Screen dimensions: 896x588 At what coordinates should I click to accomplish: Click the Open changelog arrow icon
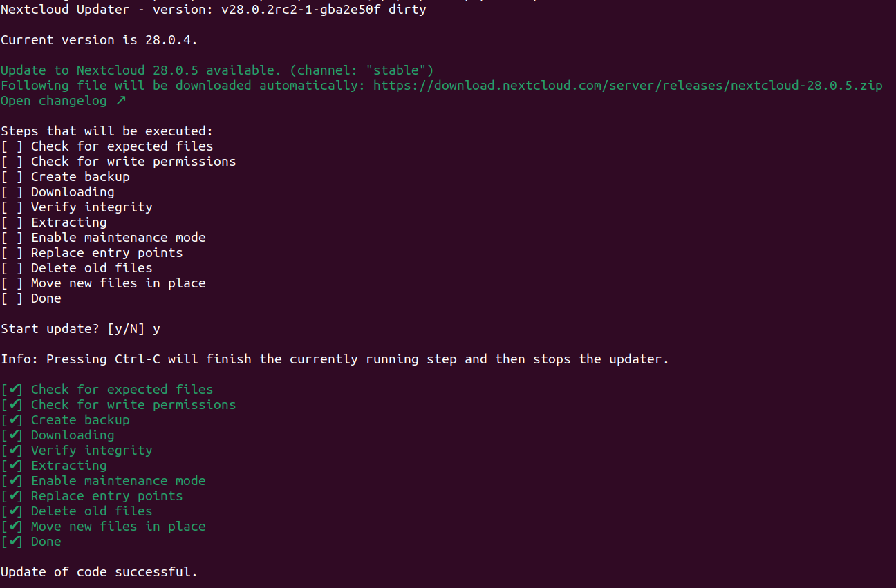(121, 101)
